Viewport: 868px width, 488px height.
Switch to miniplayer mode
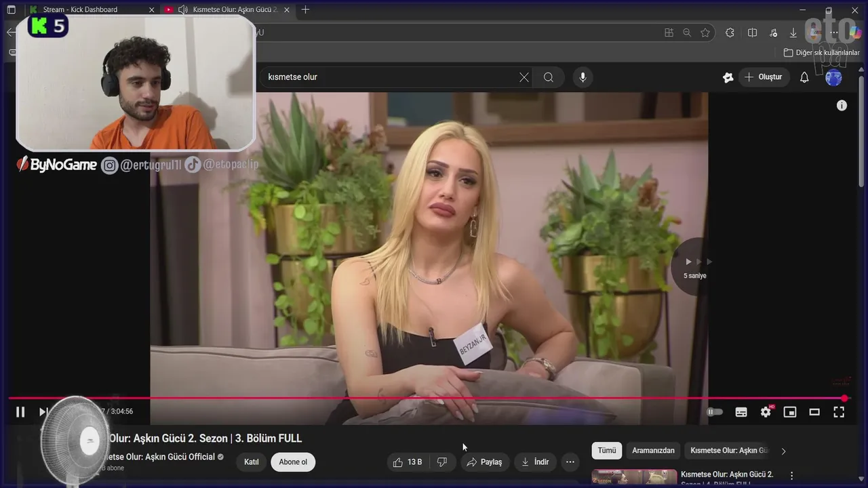click(x=790, y=411)
